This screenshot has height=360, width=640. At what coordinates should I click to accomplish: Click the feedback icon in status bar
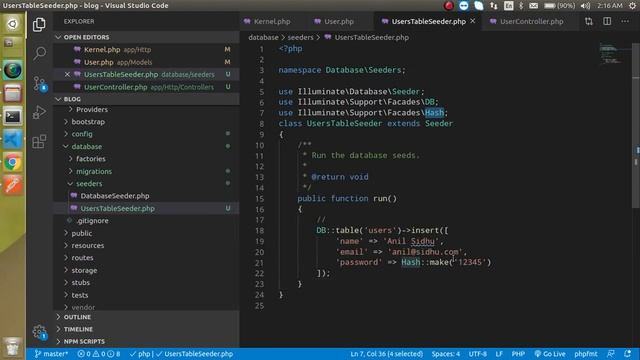[x=611, y=353]
